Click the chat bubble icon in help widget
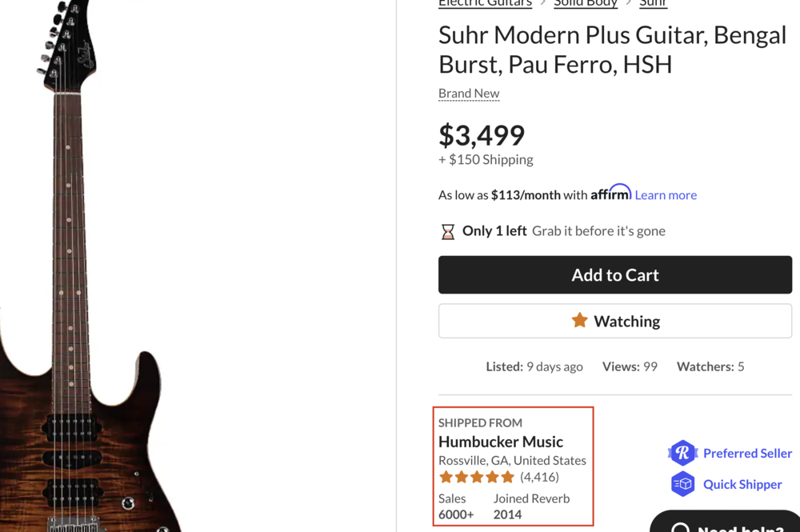Viewport: 800px width, 532px height. [680, 527]
